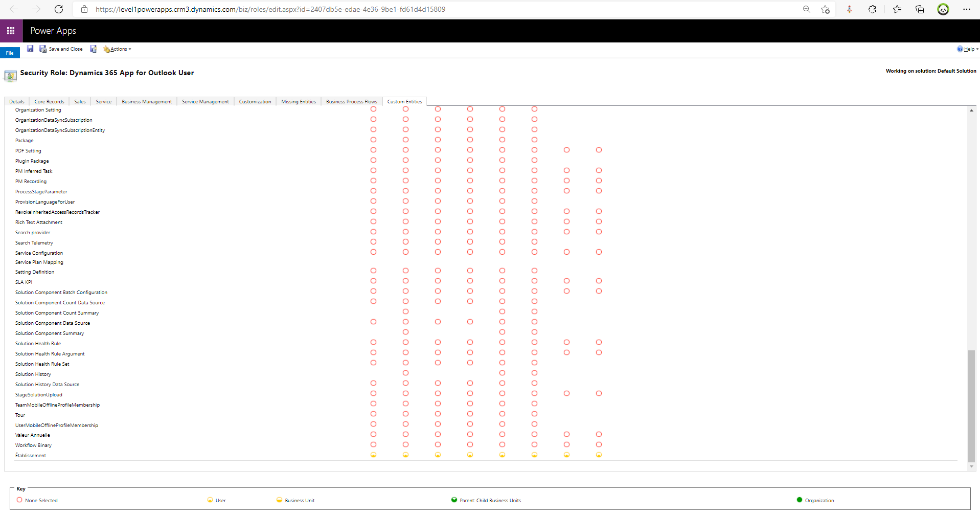This screenshot has height=514, width=980.
Task: Click the scrollbar down arrow of entity list
Action: point(971,466)
